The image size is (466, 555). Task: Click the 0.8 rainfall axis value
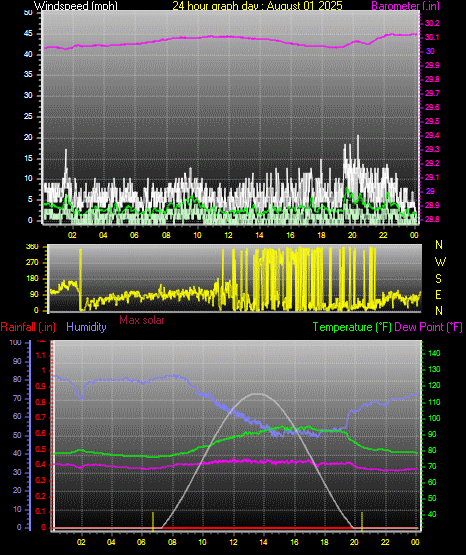(x=41, y=402)
